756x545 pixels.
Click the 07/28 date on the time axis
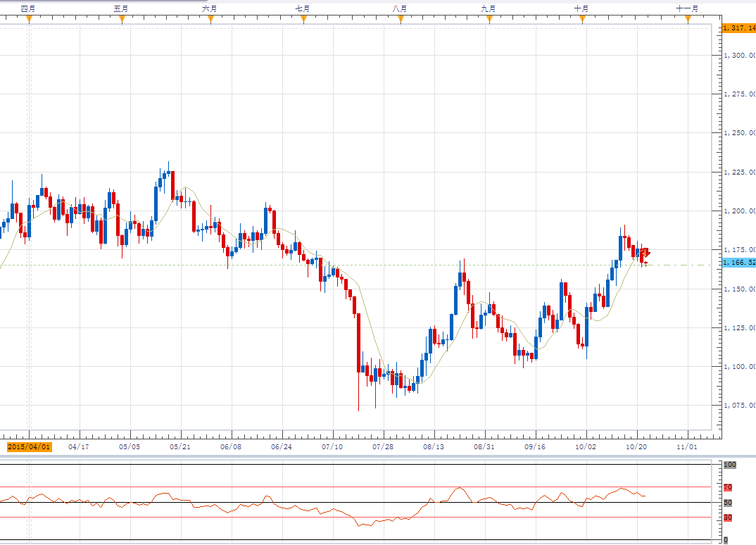383,446
